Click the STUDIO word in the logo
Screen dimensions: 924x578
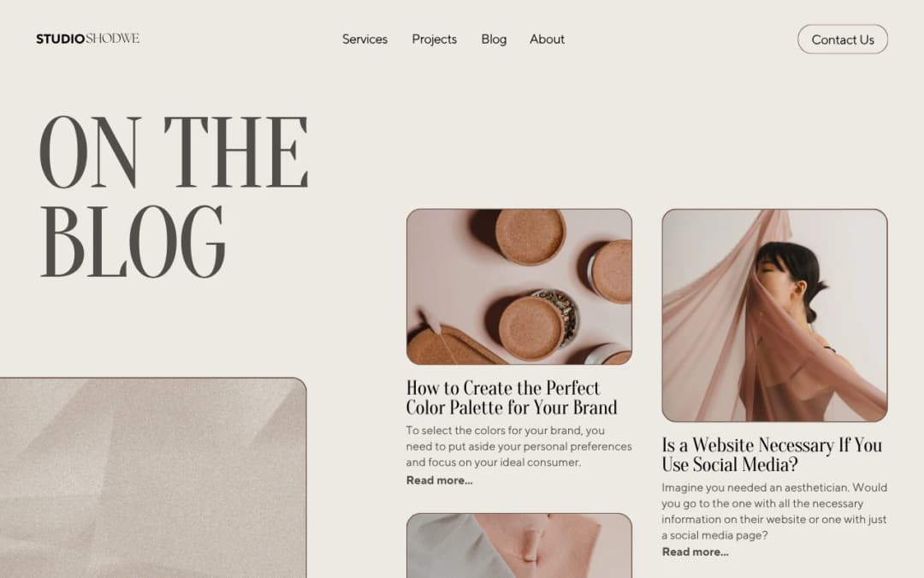pos(61,39)
